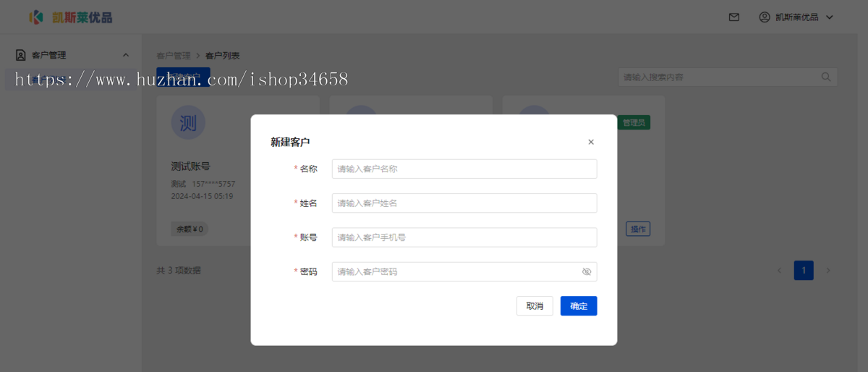Click the 请输入客户名称 input field
868x372 pixels.
tap(464, 169)
